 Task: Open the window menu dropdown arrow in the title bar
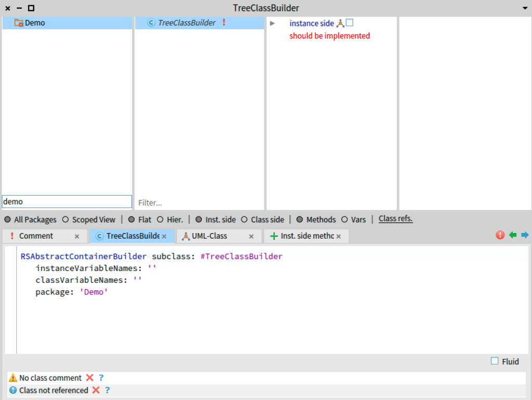[x=525, y=8]
